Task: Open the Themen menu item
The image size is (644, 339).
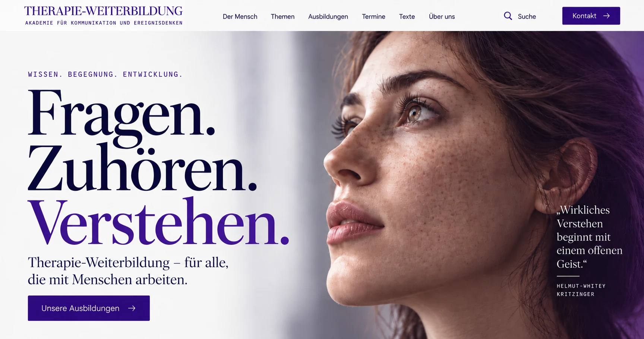Action: (x=282, y=16)
